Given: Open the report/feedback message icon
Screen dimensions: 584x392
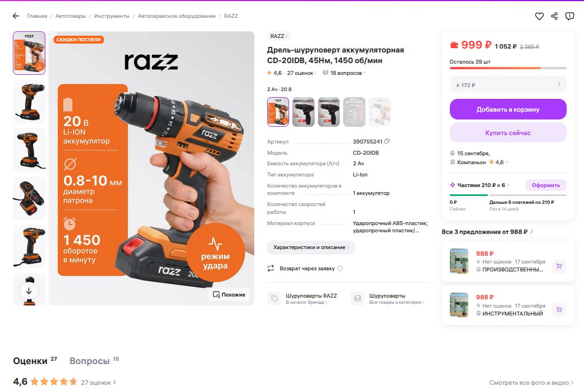Looking at the screenshot, I should tap(569, 16).
